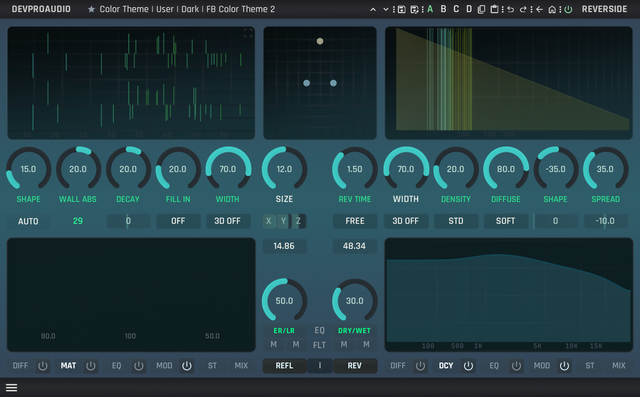
Task: Toggle the REFL section button
Action: [x=284, y=366]
